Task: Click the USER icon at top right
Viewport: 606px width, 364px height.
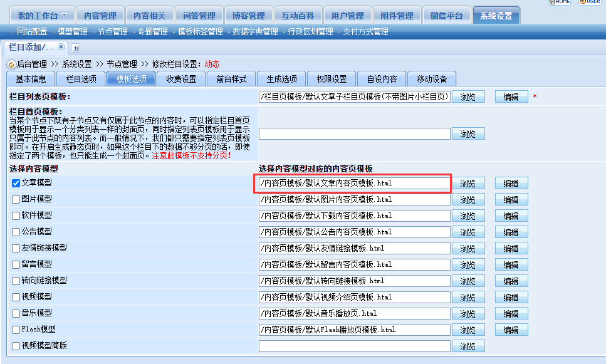Action: point(590,2)
